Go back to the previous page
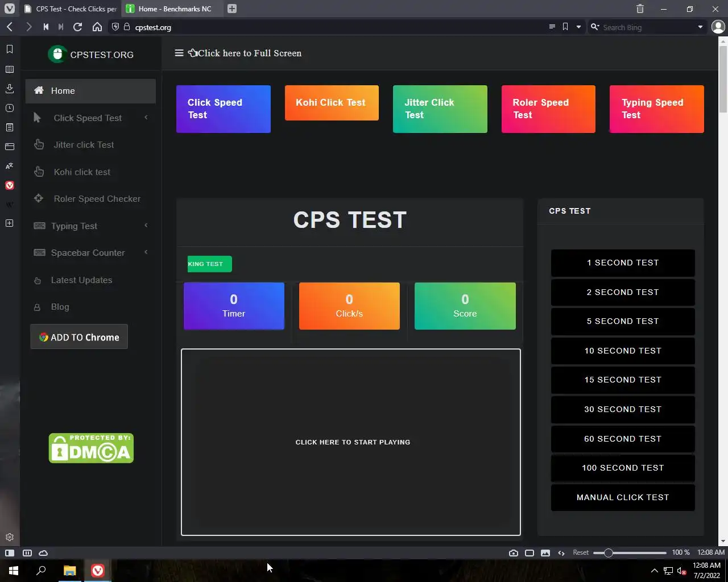This screenshot has height=582, width=728. [x=10, y=27]
